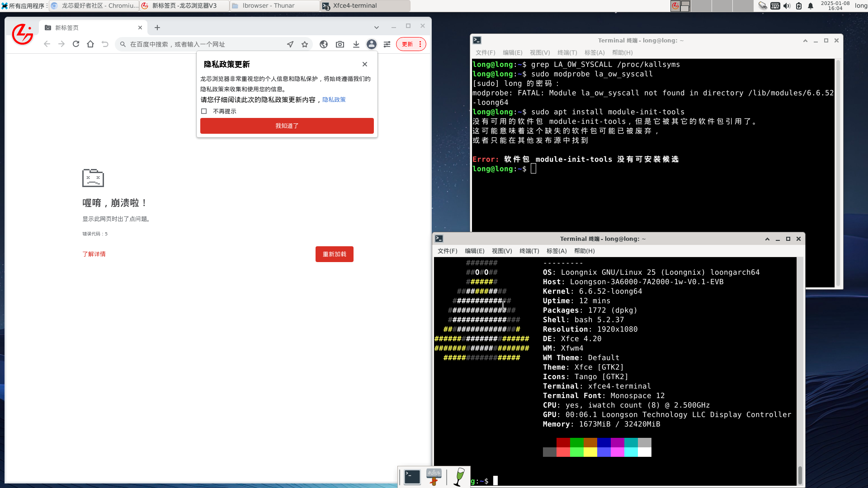Open the volume control tray icon
The height and width of the screenshot is (488, 868).
pos(787,6)
